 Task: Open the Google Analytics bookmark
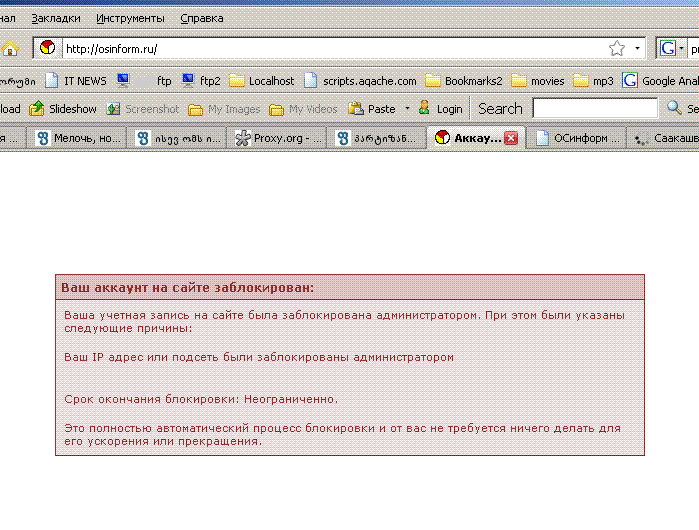[660, 81]
